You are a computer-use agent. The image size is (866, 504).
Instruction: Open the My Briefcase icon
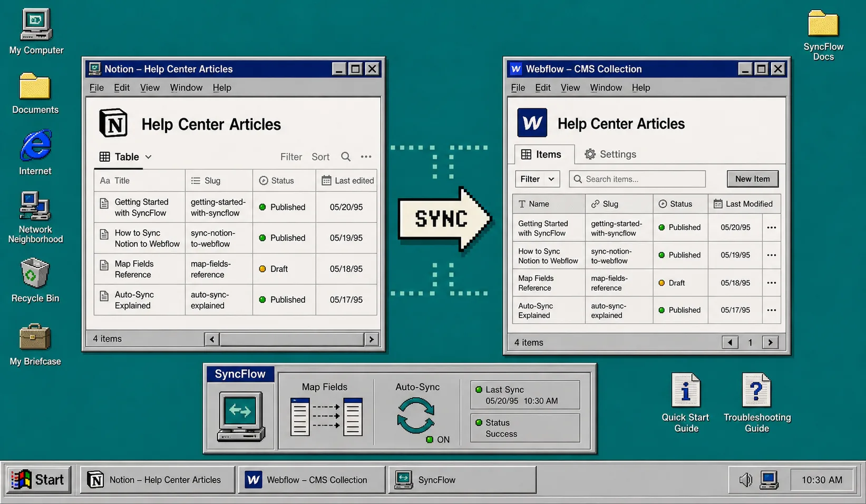tap(35, 337)
